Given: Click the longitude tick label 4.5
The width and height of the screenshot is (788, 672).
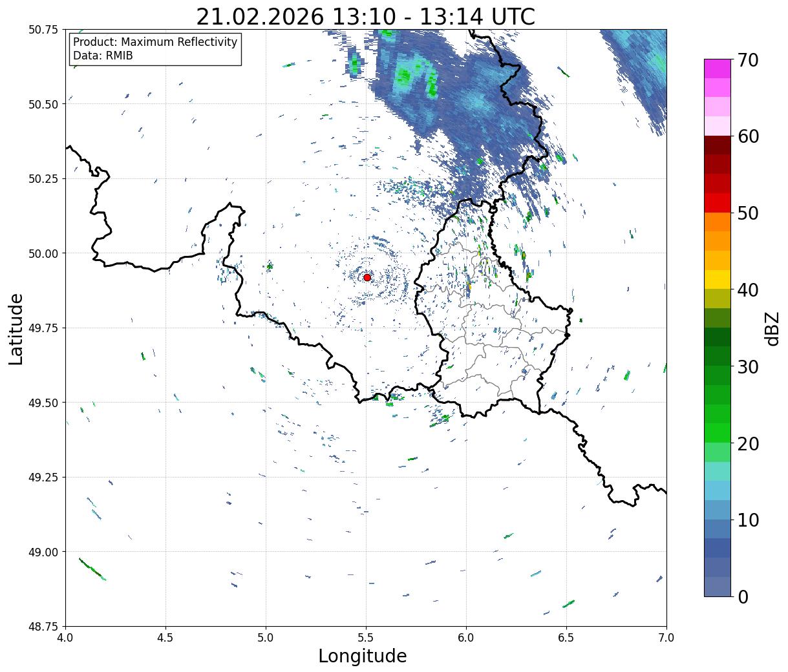Looking at the screenshot, I should [x=165, y=638].
